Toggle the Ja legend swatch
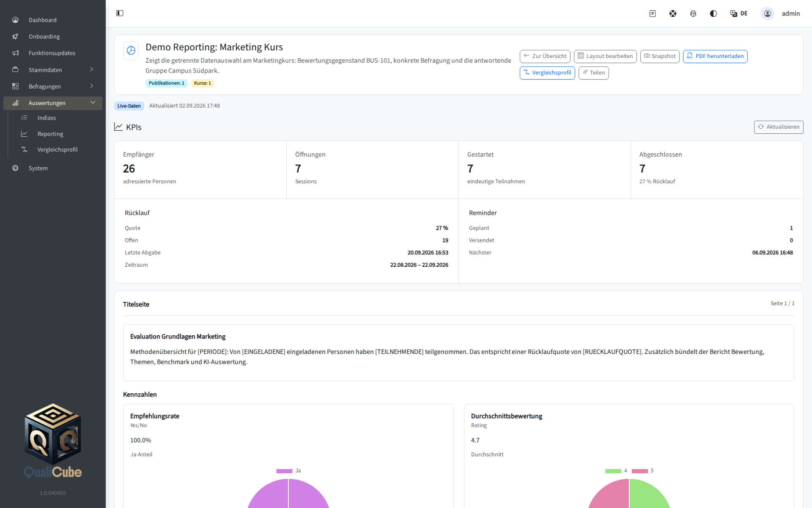The image size is (812, 508). tap(284, 471)
